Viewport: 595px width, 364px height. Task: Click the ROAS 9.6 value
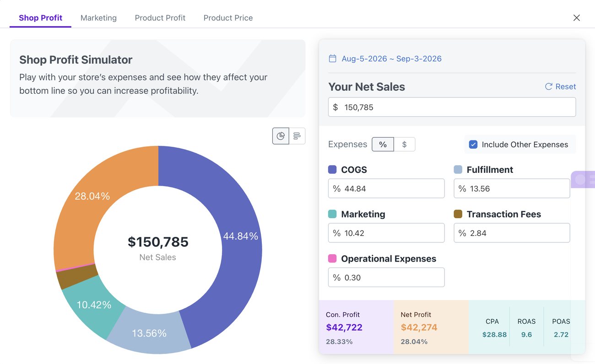[x=526, y=335]
